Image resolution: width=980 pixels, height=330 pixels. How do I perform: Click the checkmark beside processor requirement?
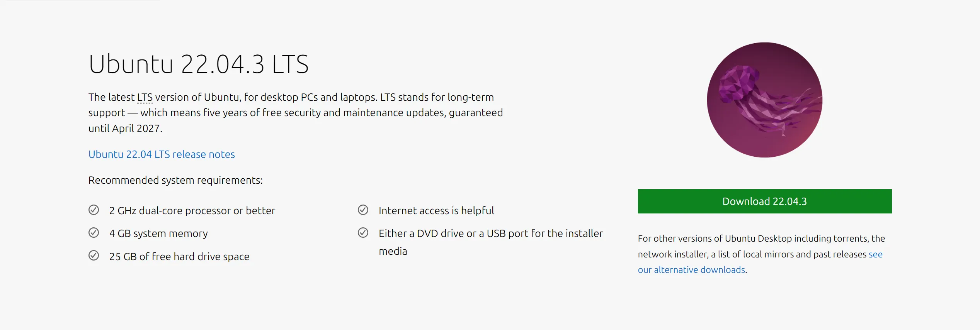point(94,210)
